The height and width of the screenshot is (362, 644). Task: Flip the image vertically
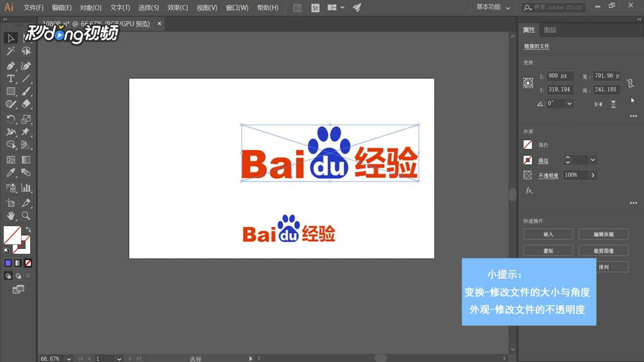[613, 104]
